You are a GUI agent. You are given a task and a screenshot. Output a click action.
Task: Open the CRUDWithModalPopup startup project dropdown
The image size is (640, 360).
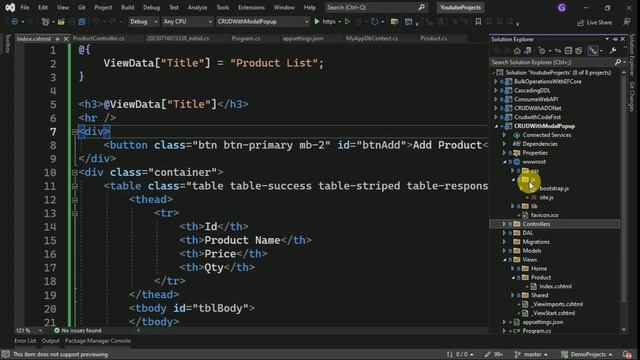pyautogui.click(x=262, y=22)
